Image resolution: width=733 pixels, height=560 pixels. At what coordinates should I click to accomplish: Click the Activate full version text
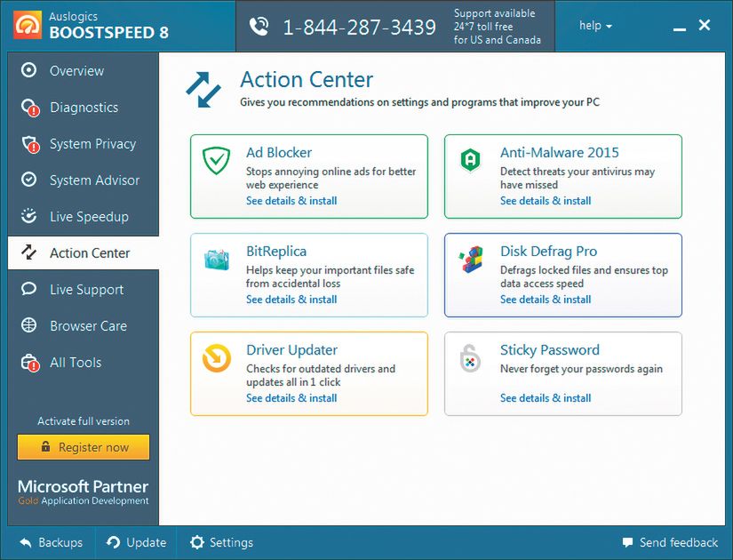pyautogui.click(x=84, y=421)
